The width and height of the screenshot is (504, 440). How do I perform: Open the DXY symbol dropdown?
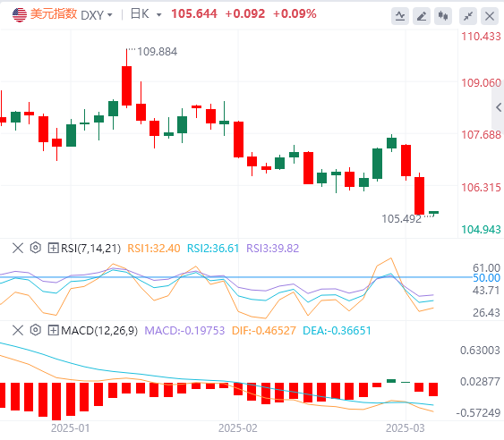(97, 15)
